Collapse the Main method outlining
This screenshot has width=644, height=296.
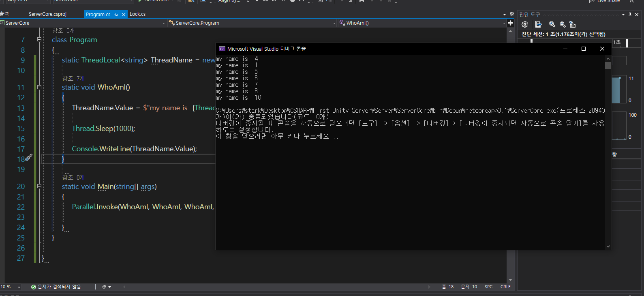(x=39, y=187)
